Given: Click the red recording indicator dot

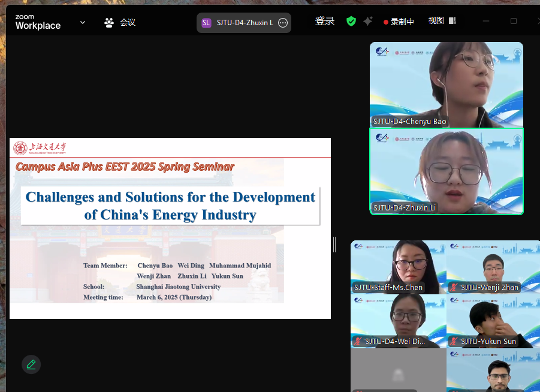Looking at the screenshot, I should pyautogui.click(x=386, y=22).
